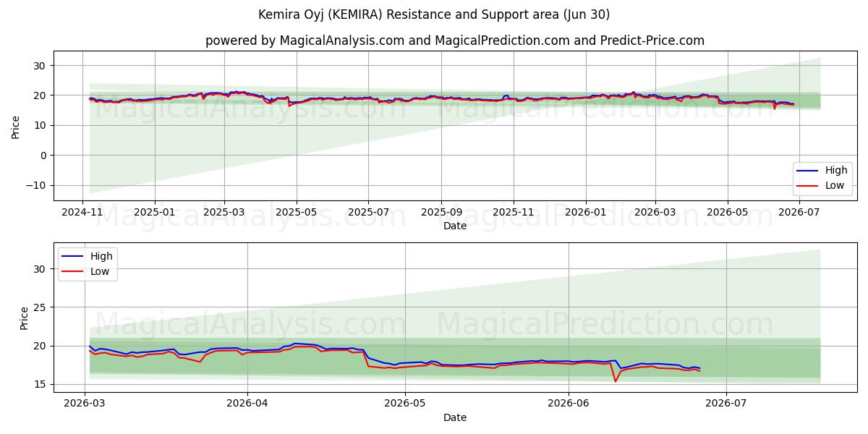Click the '2026-03' tick label in the bottom chart
The image size is (868, 434).
(x=85, y=404)
